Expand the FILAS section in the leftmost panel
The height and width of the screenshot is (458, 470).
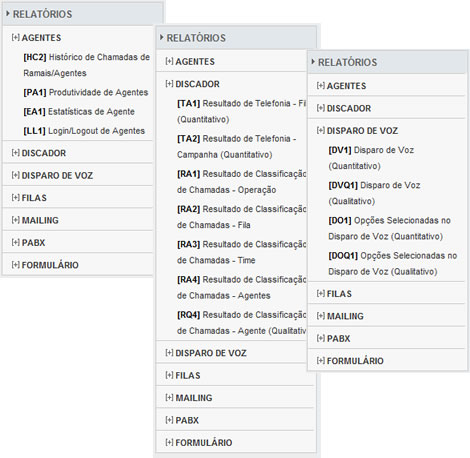click(x=29, y=198)
